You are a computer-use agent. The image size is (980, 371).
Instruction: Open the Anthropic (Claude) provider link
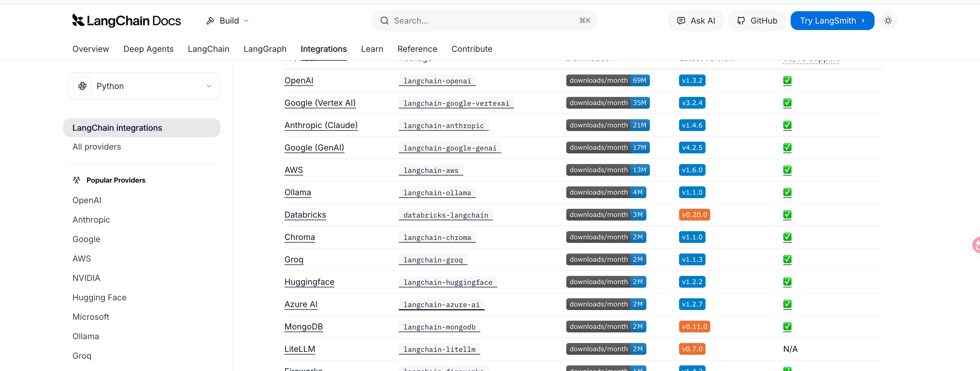point(321,125)
